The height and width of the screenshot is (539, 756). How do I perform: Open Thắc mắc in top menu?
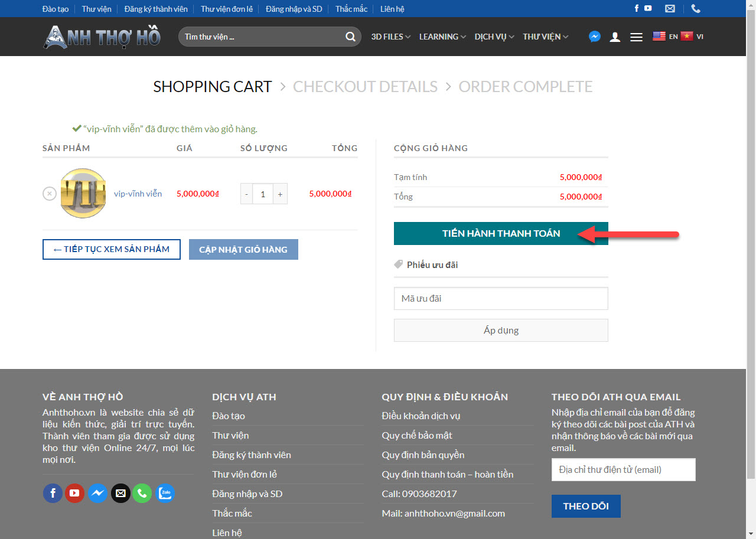[x=351, y=9]
